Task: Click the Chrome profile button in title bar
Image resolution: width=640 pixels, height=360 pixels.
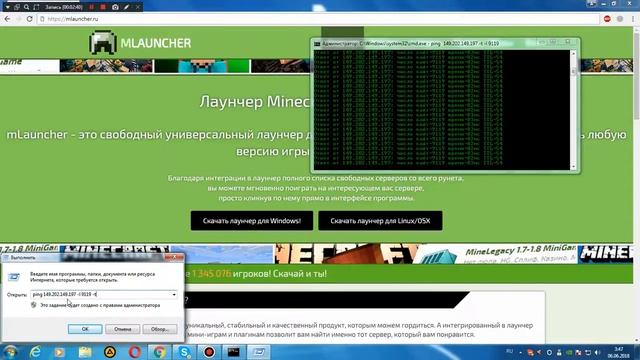Action: coord(591,3)
